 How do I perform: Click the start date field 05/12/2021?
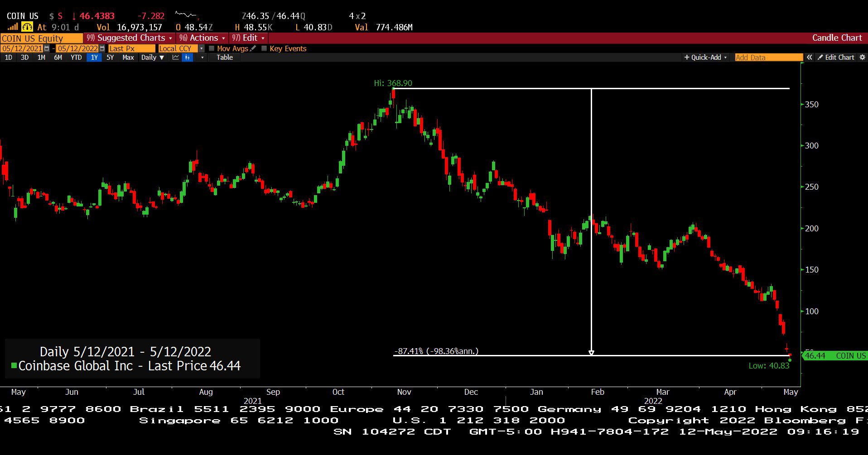click(22, 48)
